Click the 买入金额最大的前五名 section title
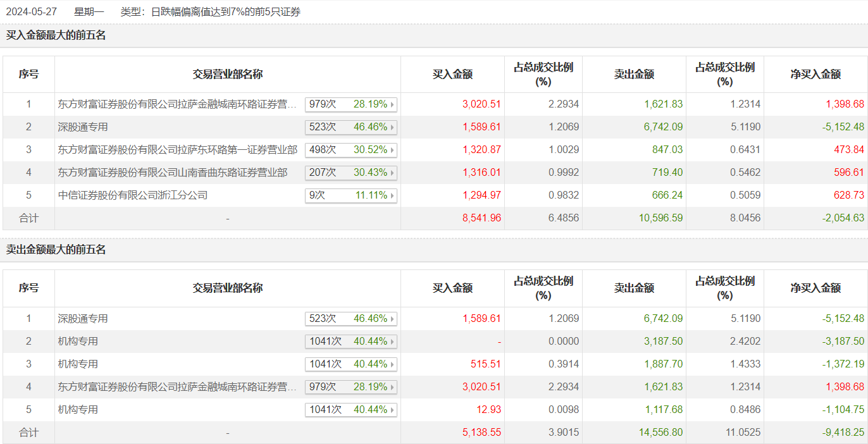This screenshot has width=868, height=444. pos(56,35)
